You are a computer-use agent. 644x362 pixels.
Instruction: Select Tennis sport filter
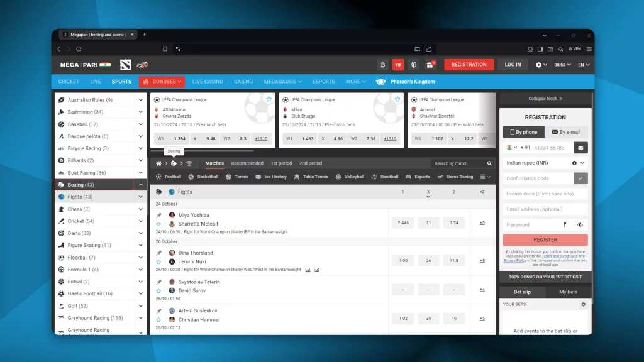pos(237,177)
